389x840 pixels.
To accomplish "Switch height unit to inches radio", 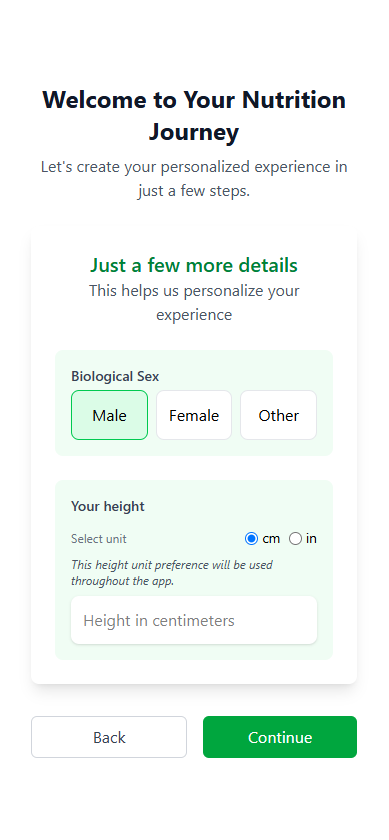I will click(x=295, y=539).
